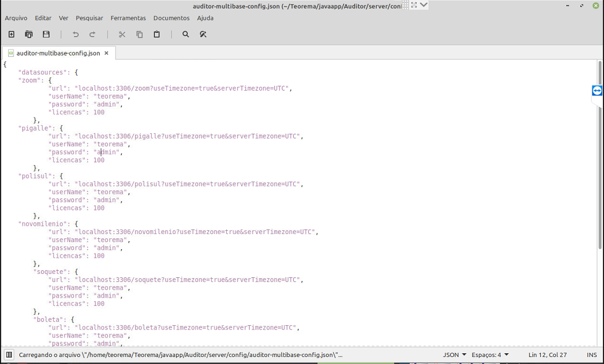The width and height of the screenshot is (604, 364).
Task: Redo the last undone edit
Action: coord(92,35)
